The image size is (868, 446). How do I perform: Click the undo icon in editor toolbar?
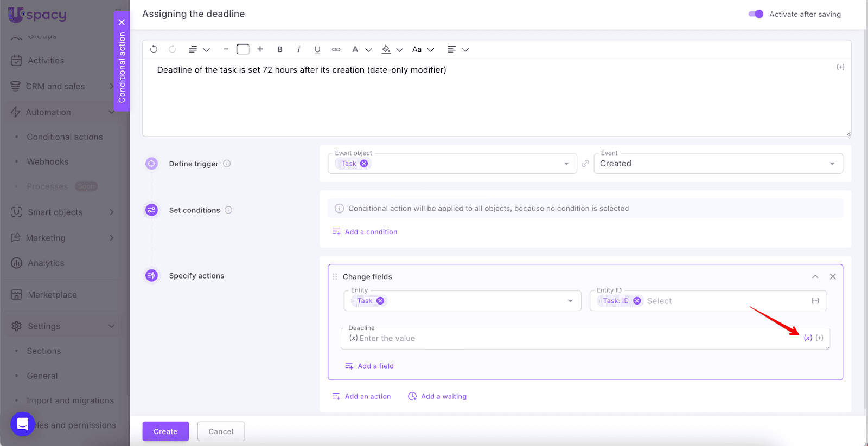pos(154,49)
